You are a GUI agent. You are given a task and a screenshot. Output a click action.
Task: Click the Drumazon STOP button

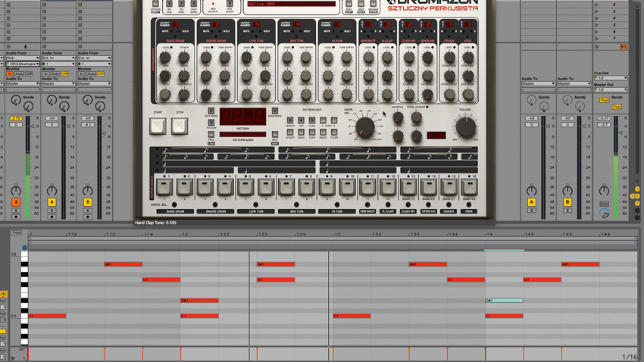pos(180,126)
